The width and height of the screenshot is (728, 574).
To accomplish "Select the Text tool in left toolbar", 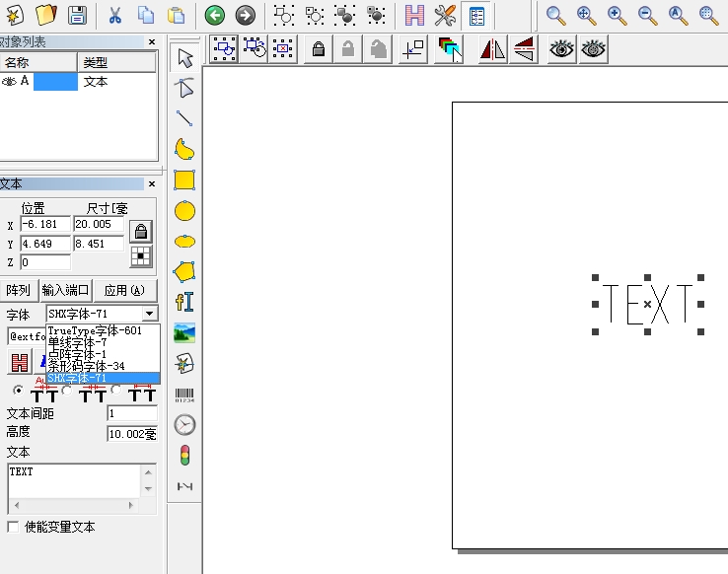I will coord(184,302).
